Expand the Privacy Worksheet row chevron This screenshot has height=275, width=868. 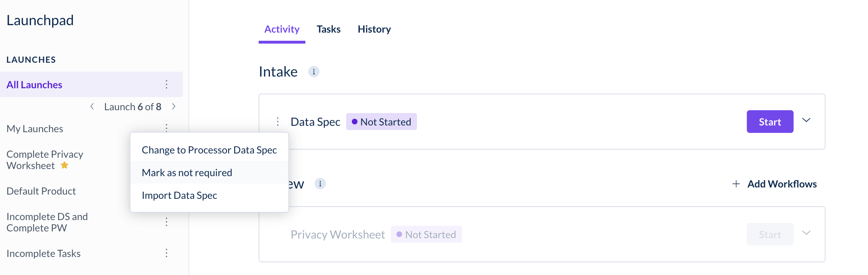tap(806, 233)
